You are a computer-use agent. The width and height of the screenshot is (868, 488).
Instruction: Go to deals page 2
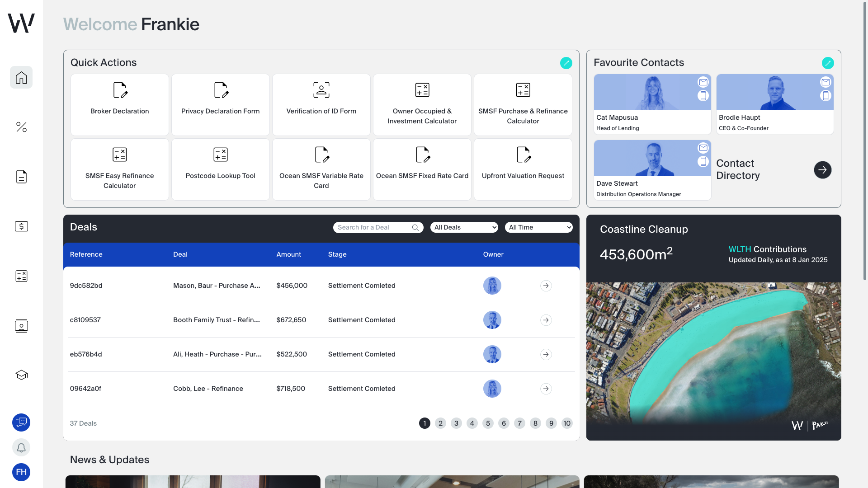[440, 423]
